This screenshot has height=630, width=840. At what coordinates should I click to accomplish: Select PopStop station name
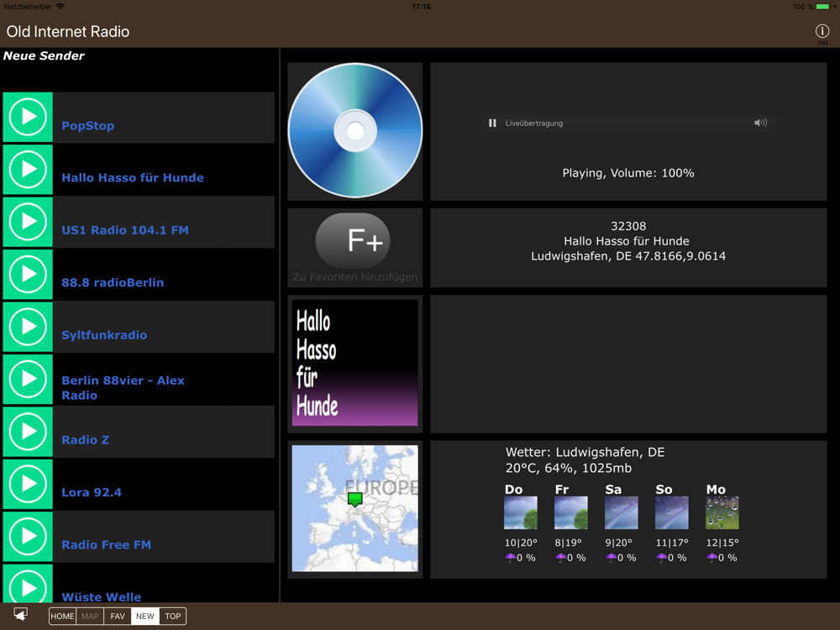click(x=88, y=126)
